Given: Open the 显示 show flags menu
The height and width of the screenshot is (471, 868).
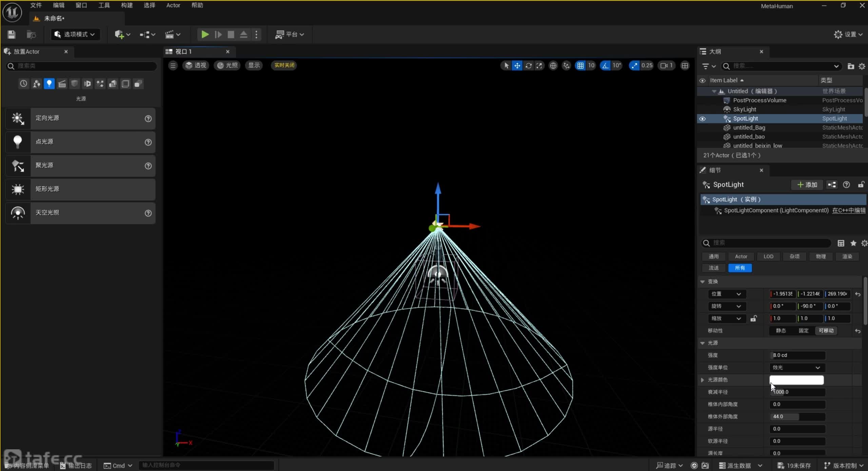Looking at the screenshot, I should (x=254, y=65).
